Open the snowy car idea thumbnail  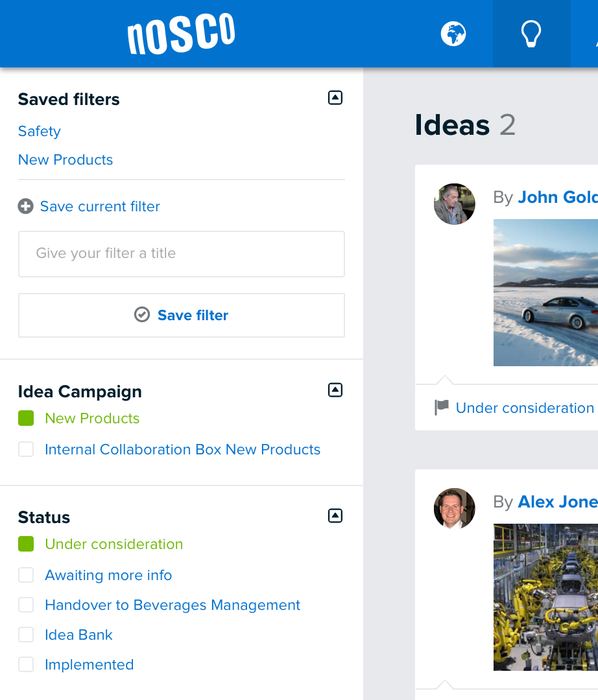click(x=545, y=292)
